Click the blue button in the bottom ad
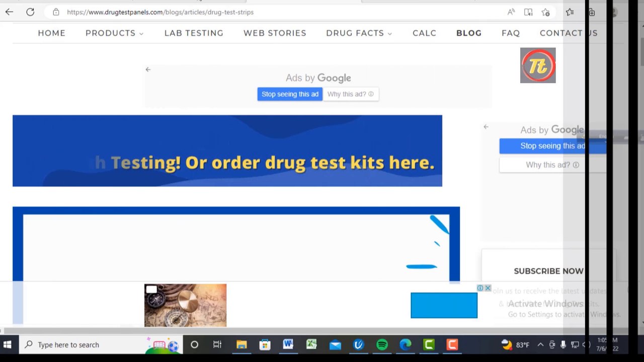 (444, 305)
